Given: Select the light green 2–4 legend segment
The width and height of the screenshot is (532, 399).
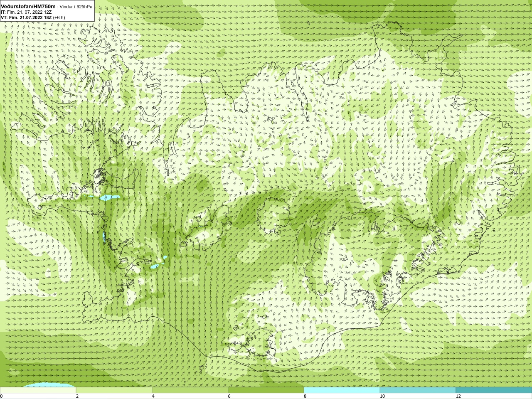Looking at the screenshot, I should (x=114, y=390).
